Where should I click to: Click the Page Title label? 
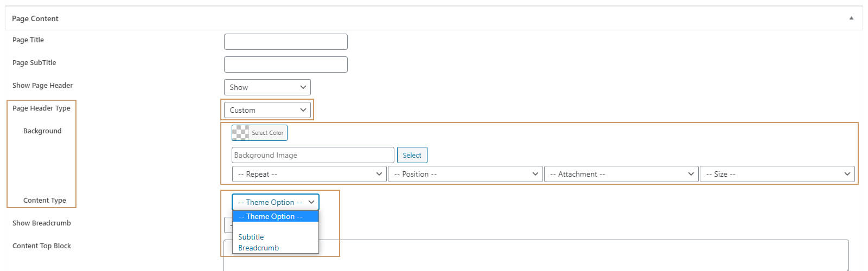click(28, 40)
